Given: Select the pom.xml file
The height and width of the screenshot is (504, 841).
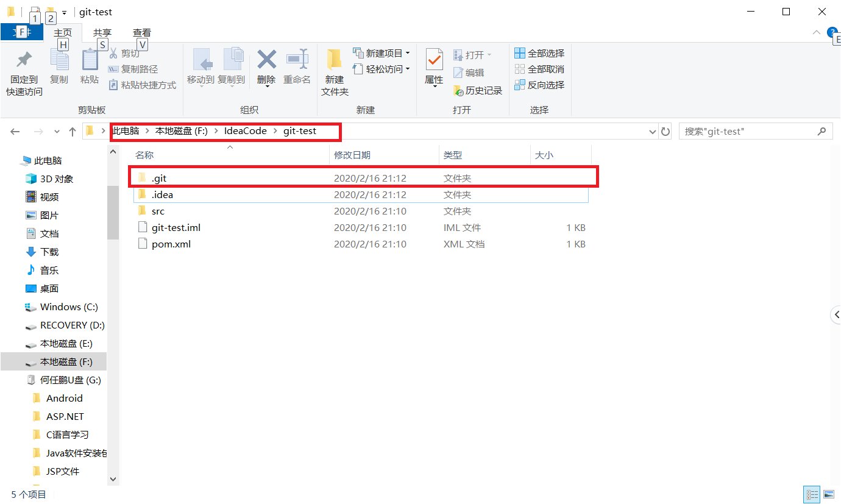Looking at the screenshot, I should 361,244.
